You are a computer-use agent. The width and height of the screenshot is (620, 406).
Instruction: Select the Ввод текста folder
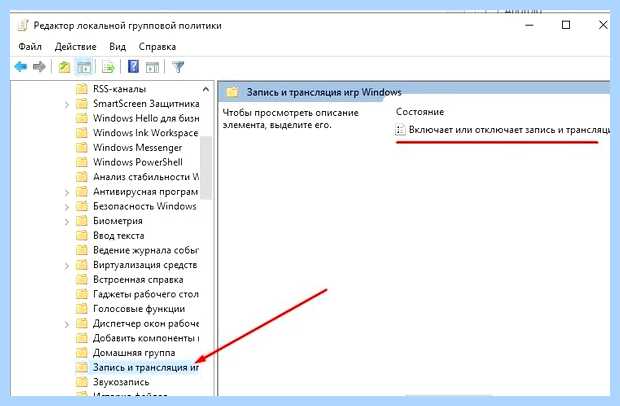pyautogui.click(x=119, y=236)
